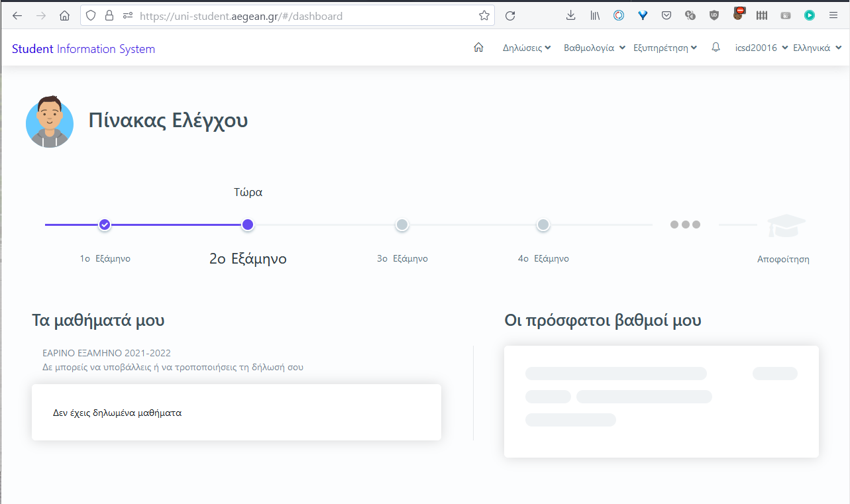Expand the Βαθμολογία dropdown menu
Viewport: 850px width, 504px height.
[x=594, y=48]
